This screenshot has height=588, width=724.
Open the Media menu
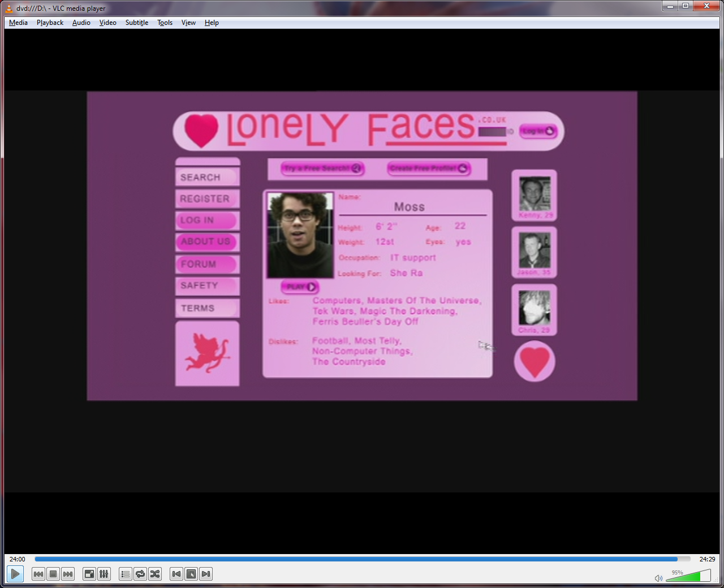click(x=18, y=23)
